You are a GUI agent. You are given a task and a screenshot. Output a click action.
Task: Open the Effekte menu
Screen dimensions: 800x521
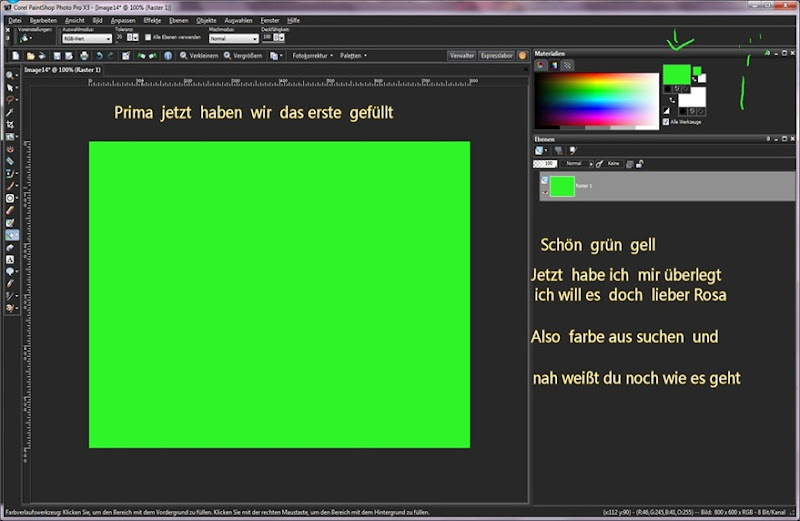(x=152, y=20)
